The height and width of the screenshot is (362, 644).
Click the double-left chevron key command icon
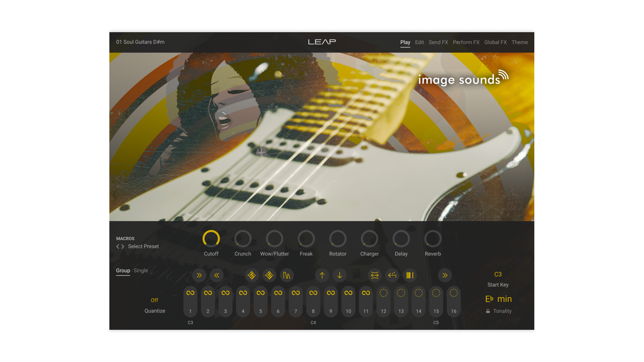[x=217, y=275]
